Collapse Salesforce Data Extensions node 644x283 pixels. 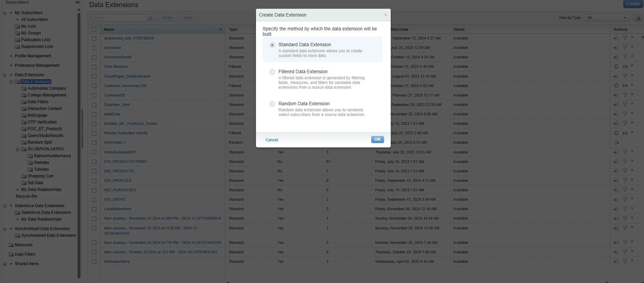5,206
